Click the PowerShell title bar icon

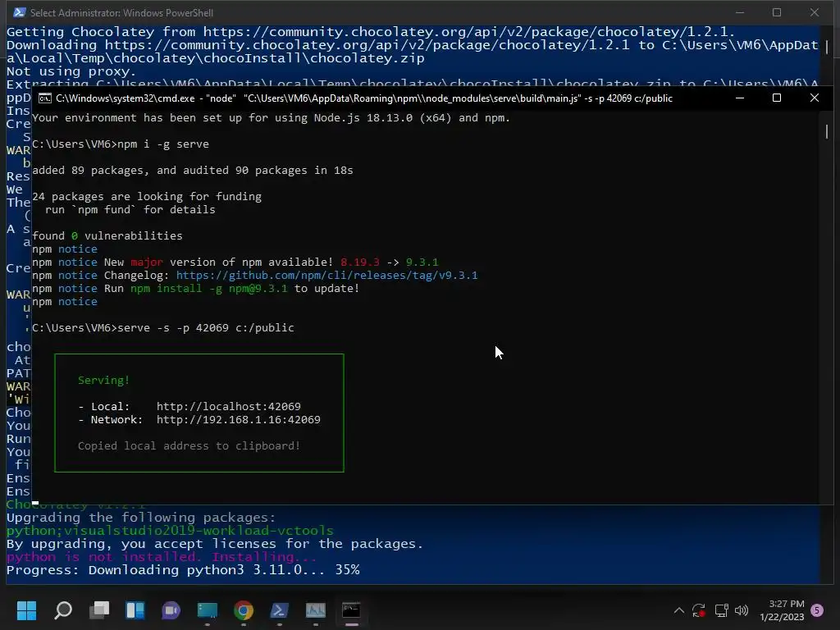click(x=20, y=12)
